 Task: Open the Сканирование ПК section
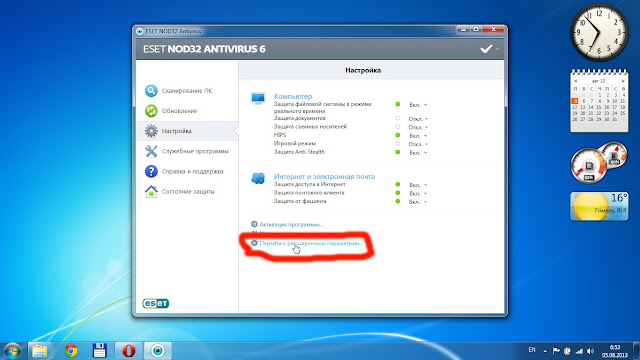[x=187, y=91]
